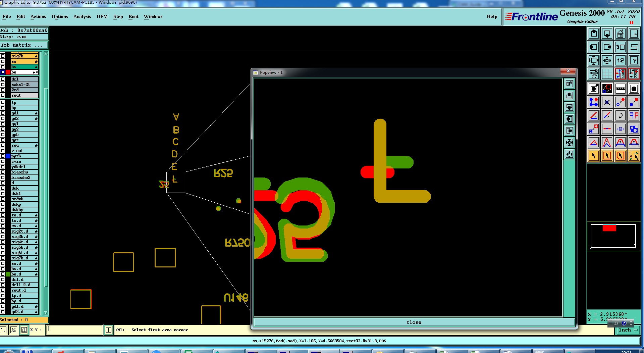Toggle checkbox for layer drl

tap(3, 79)
